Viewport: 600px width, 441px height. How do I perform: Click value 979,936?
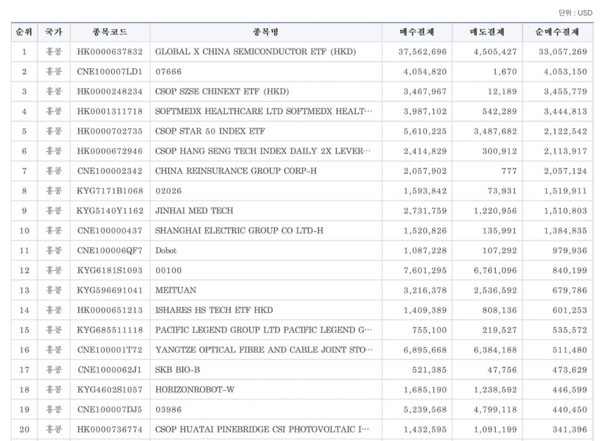tap(570, 251)
